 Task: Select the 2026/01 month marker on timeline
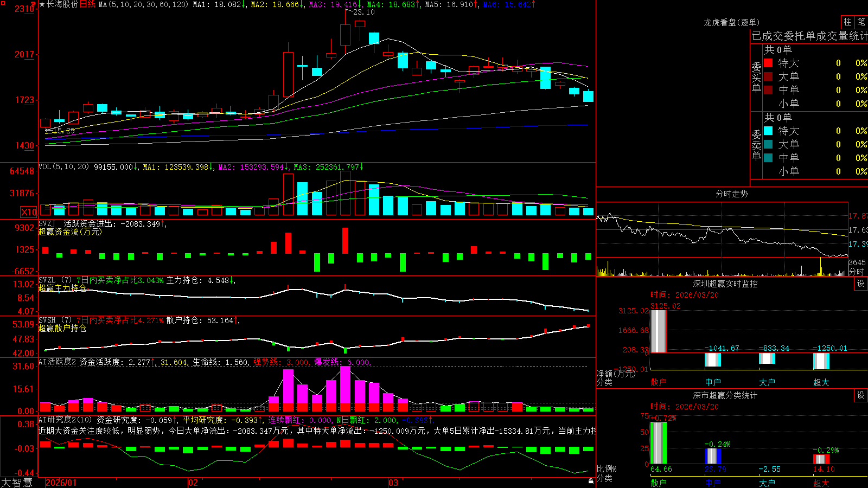pyautogui.click(x=61, y=483)
